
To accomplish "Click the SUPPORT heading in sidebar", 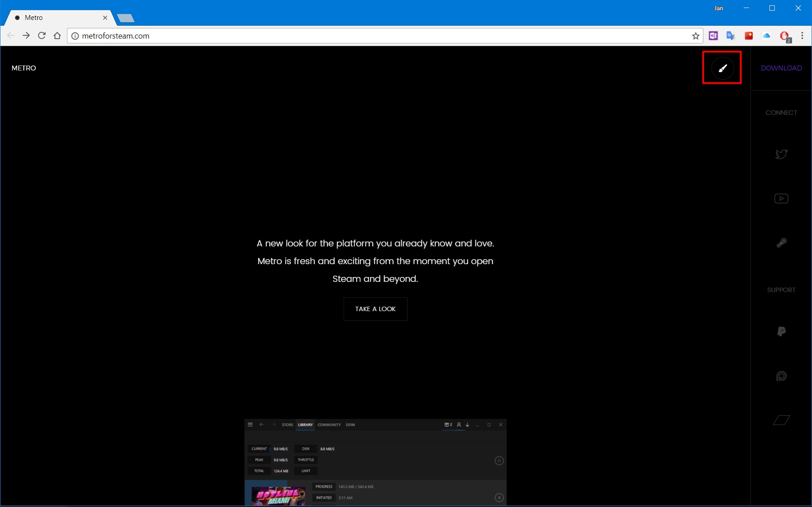I will [781, 290].
